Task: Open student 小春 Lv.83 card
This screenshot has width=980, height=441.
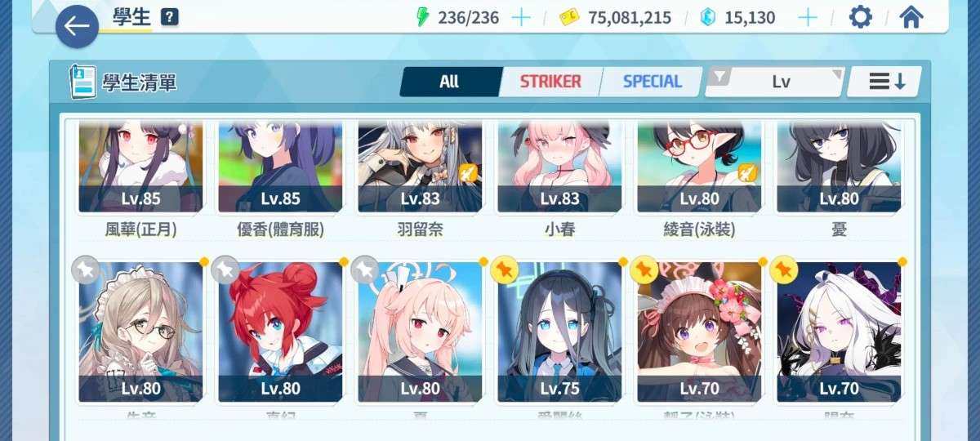Action: tap(559, 177)
